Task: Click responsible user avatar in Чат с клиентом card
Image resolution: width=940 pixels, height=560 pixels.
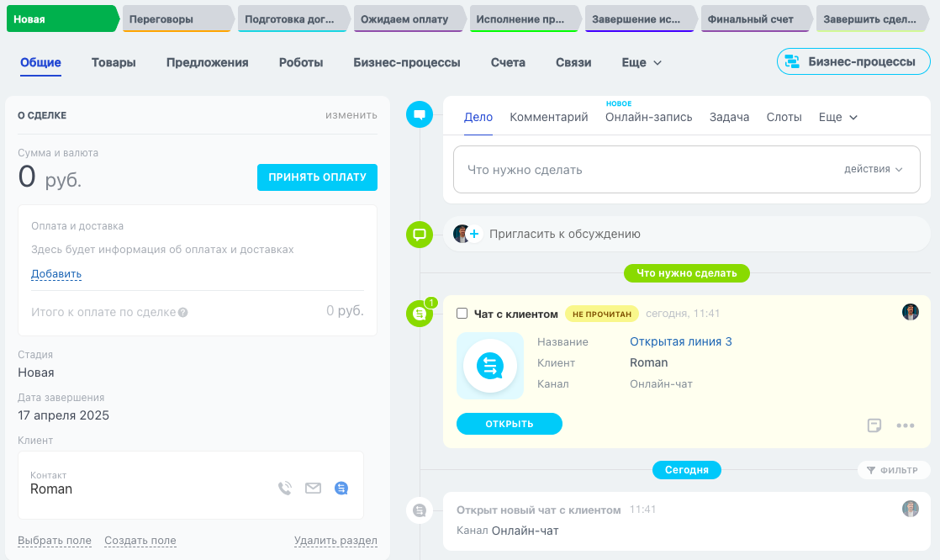Action: click(910, 312)
